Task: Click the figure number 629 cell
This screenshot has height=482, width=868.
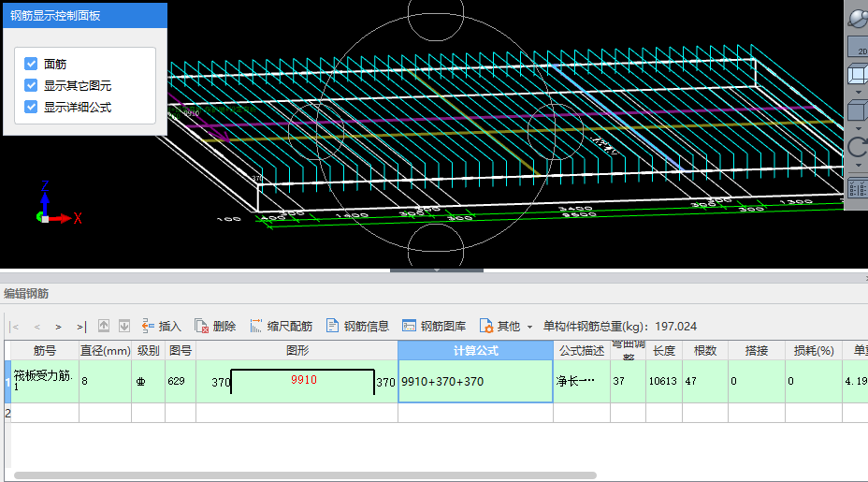Action: point(181,381)
